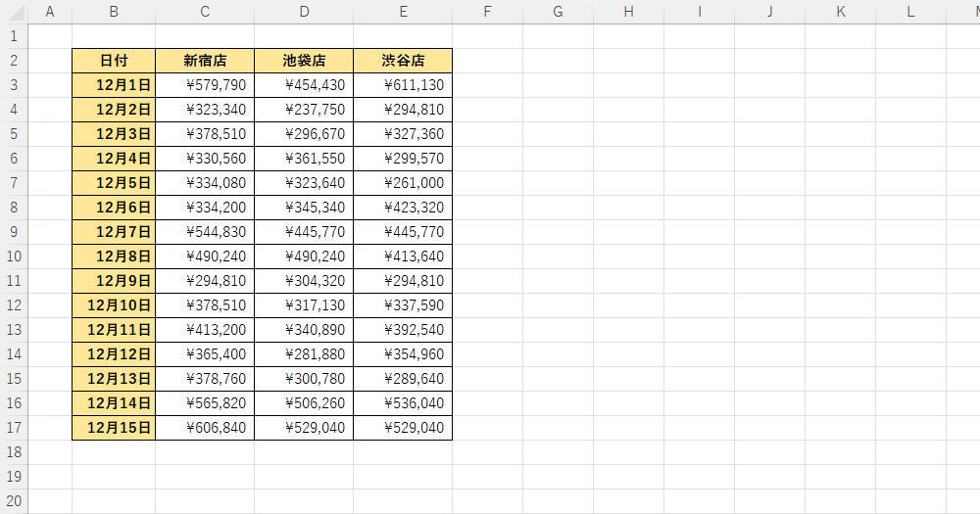Select the cell showing ¥261,000
The width and height of the screenshot is (980, 514).
coord(403,183)
